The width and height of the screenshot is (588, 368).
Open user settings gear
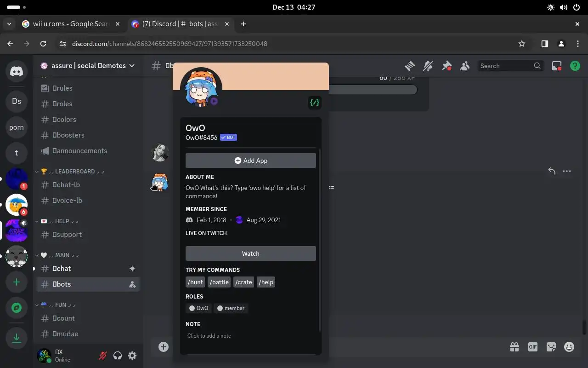(132, 356)
